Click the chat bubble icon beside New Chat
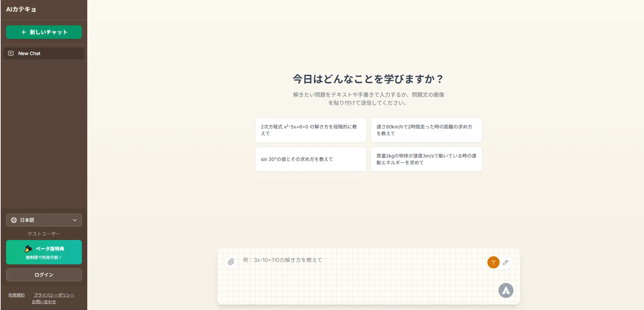 [x=11, y=53]
